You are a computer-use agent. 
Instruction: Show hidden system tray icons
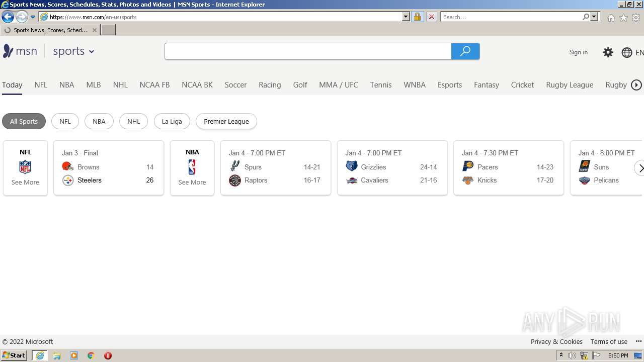[561, 355]
